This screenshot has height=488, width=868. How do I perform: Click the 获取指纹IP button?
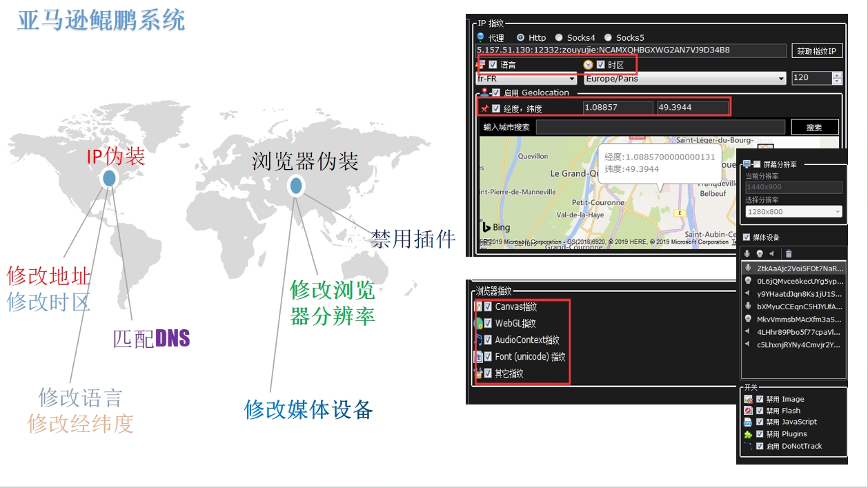[x=818, y=51]
